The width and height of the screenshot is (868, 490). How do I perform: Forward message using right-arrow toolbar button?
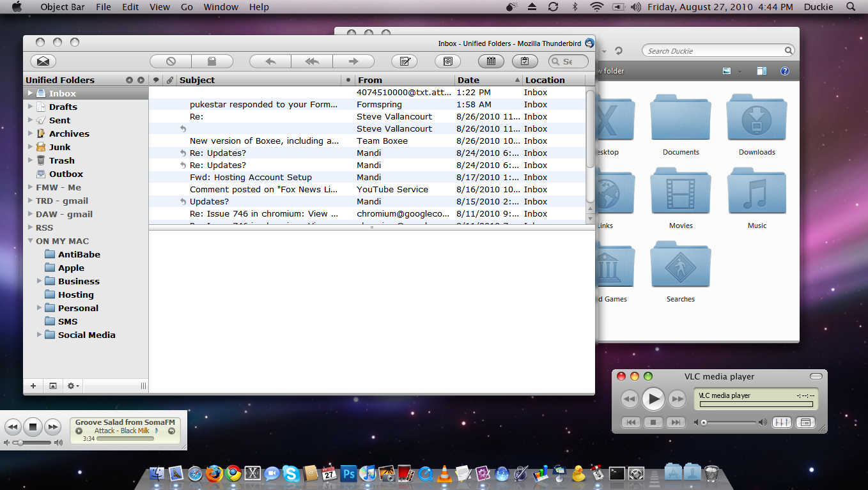[353, 61]
